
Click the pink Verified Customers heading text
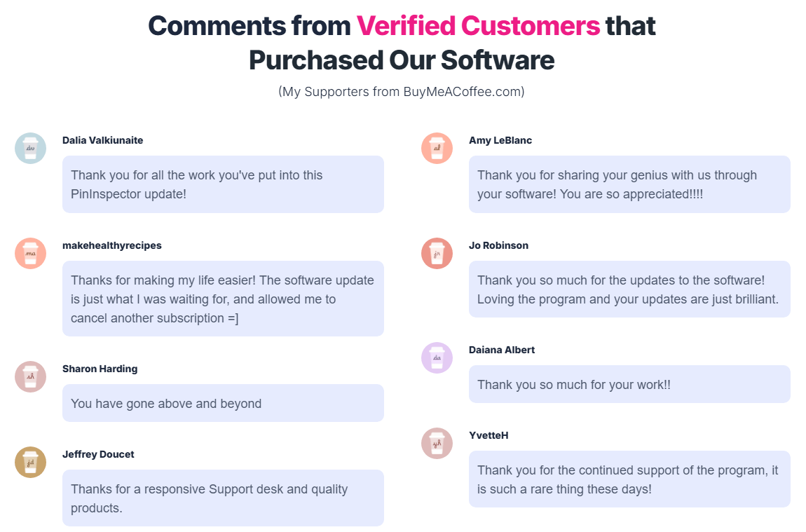(x=478, y=26)
